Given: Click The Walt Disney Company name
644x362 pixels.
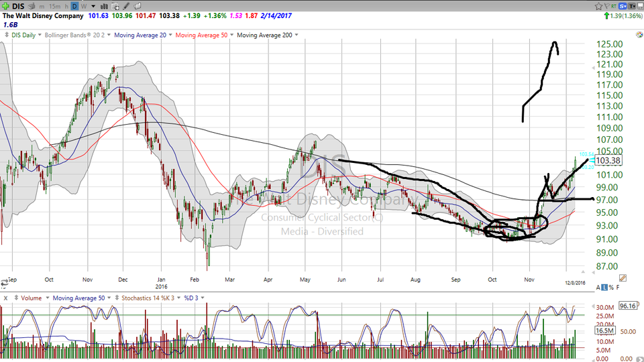Looking at the screenshot, I should point(43,15).
